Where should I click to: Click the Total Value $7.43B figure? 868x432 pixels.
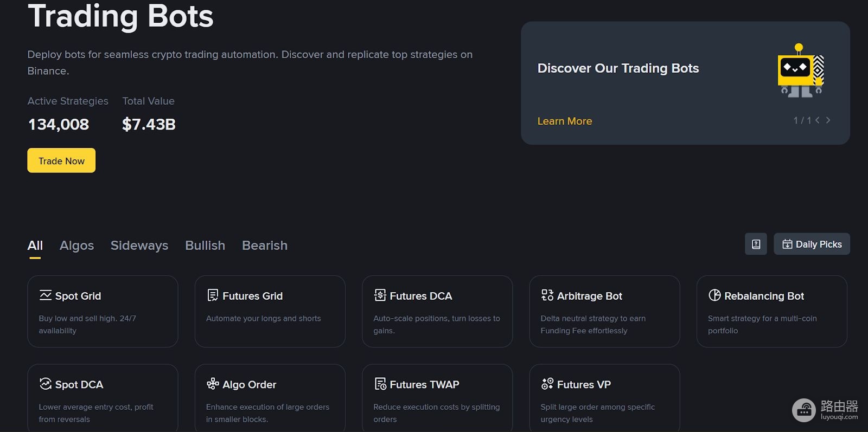coord(149,125)
